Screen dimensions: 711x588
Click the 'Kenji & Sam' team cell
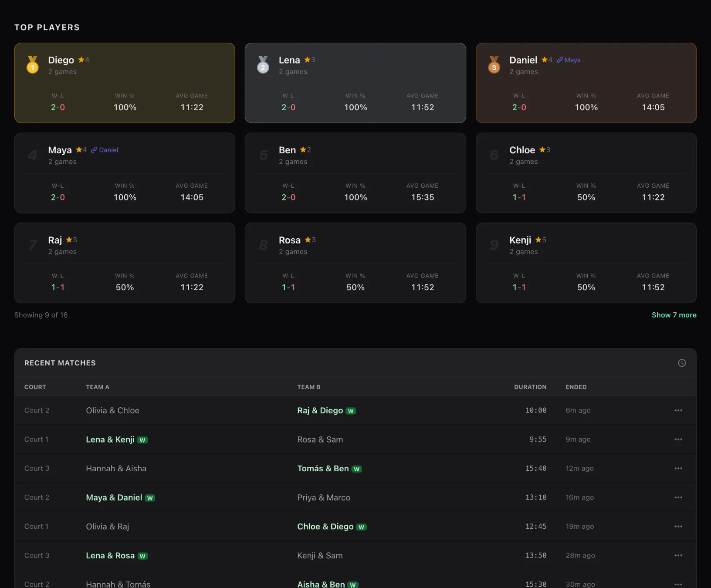(320, 555)
